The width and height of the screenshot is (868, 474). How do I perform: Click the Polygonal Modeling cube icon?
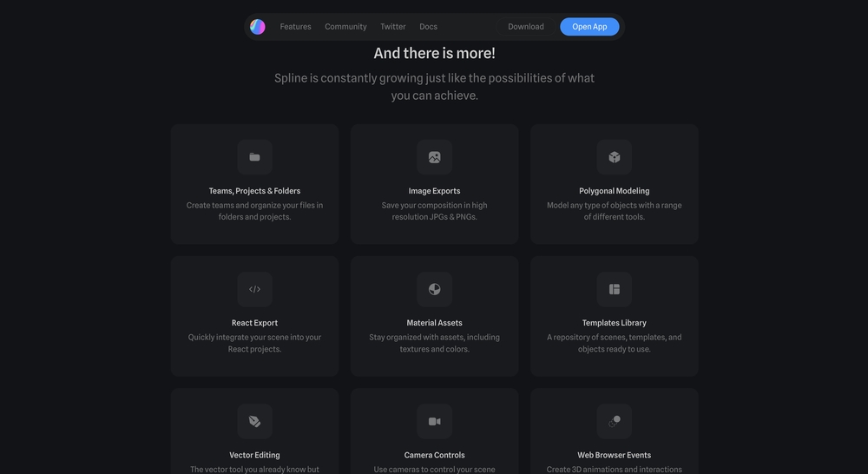615,157
